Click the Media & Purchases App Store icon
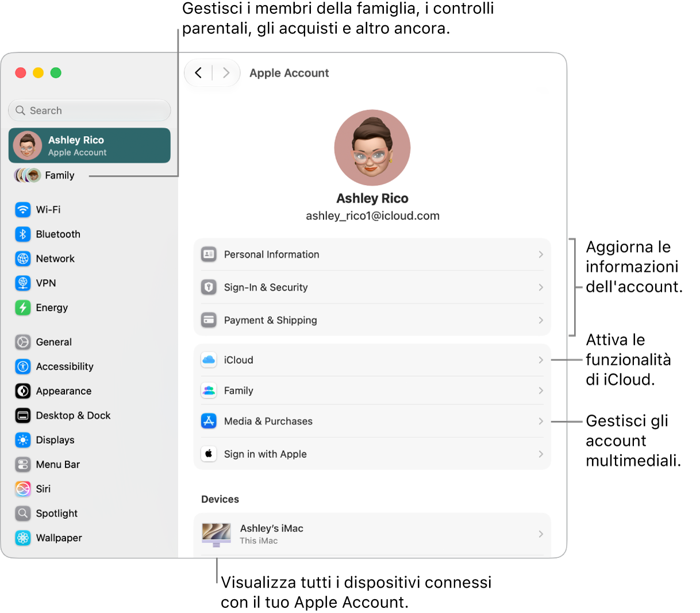 209,421
